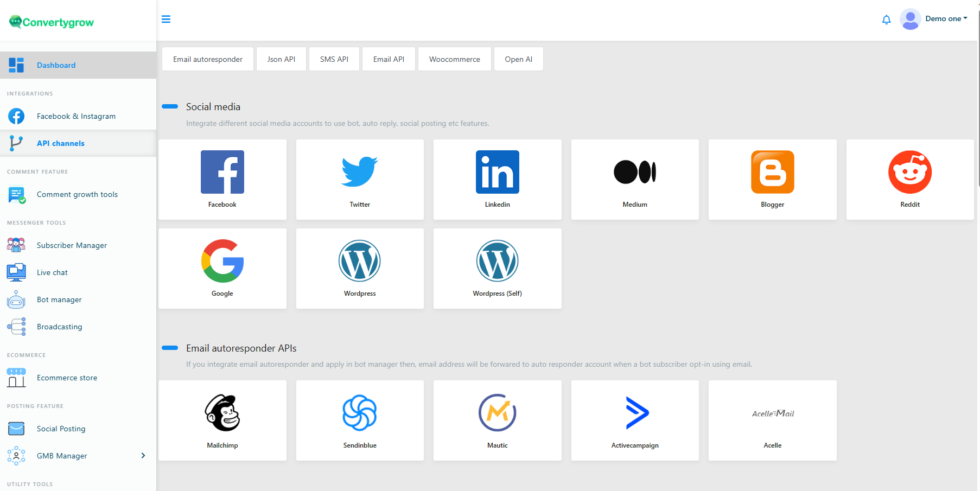Open the Reddit integration card
Image resolution: width=980 pixels, height=491 pixels.
pos(910,180)
